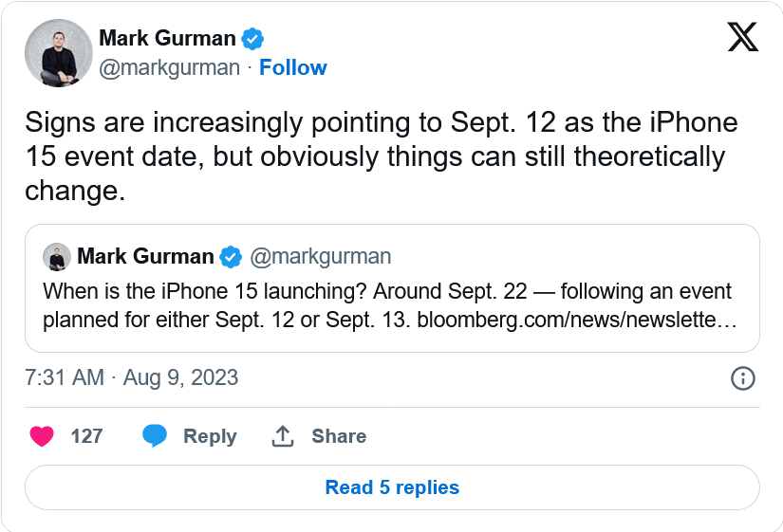The height and width of the screenshot is (532, 783).
Task: Open the @markgurman handle link
Action: coord(169,68)
